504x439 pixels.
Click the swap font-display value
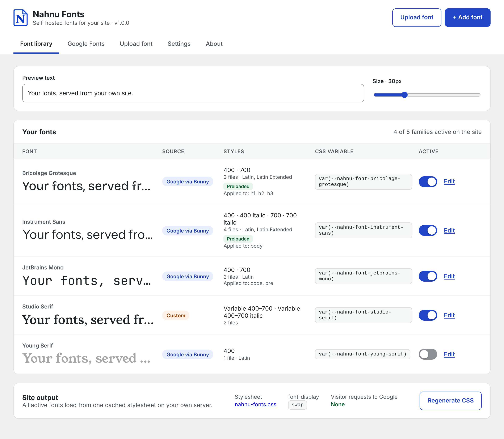[297, 405]
